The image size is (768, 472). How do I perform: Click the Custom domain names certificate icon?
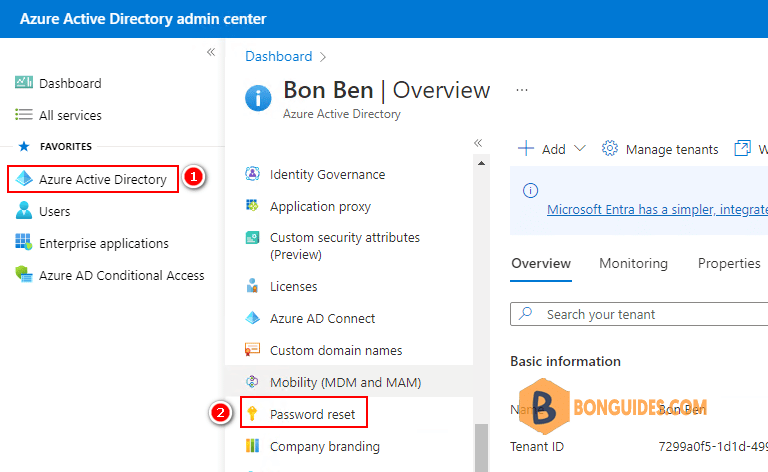point(252,350)
